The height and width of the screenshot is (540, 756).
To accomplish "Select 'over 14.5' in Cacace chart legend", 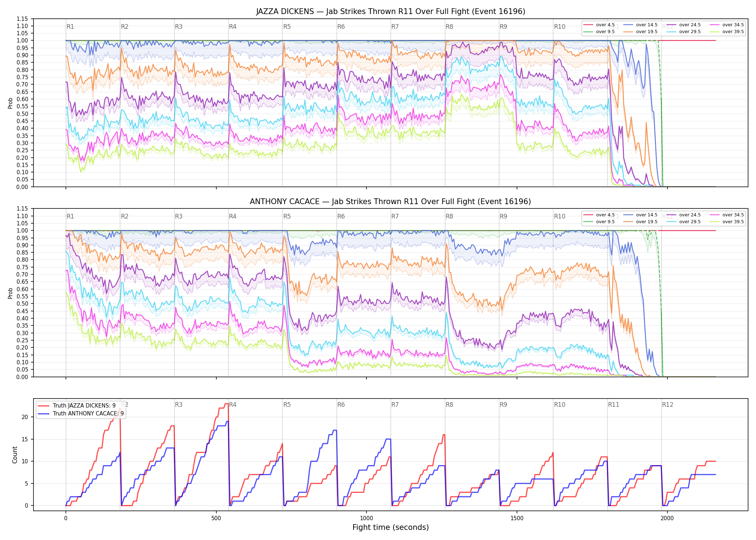I will click(x=640, y=215).
